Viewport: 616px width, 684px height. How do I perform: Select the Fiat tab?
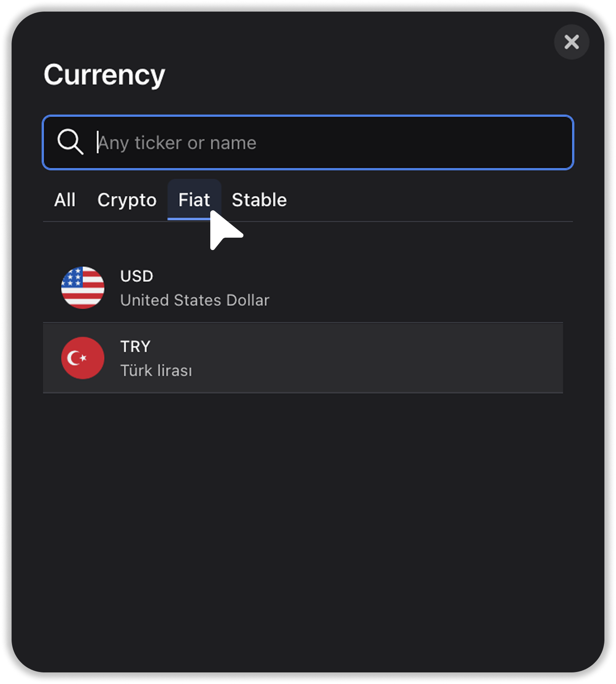tap(194, 200)
